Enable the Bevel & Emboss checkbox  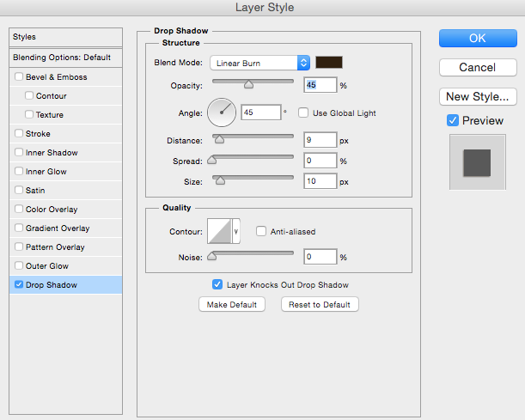click(19, 77)
